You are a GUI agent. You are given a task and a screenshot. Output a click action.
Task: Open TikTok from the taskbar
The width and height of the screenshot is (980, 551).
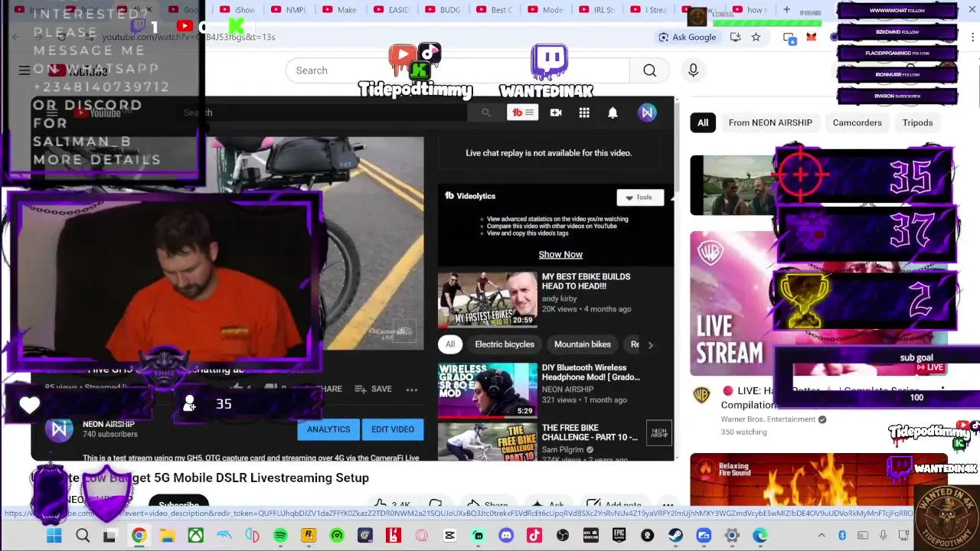tap(534, 536)
